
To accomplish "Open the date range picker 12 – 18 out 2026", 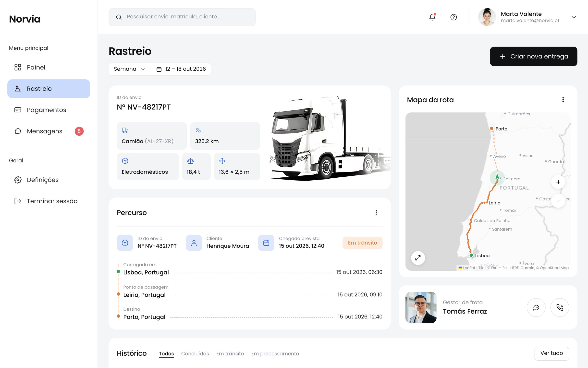I will [181, 69].
